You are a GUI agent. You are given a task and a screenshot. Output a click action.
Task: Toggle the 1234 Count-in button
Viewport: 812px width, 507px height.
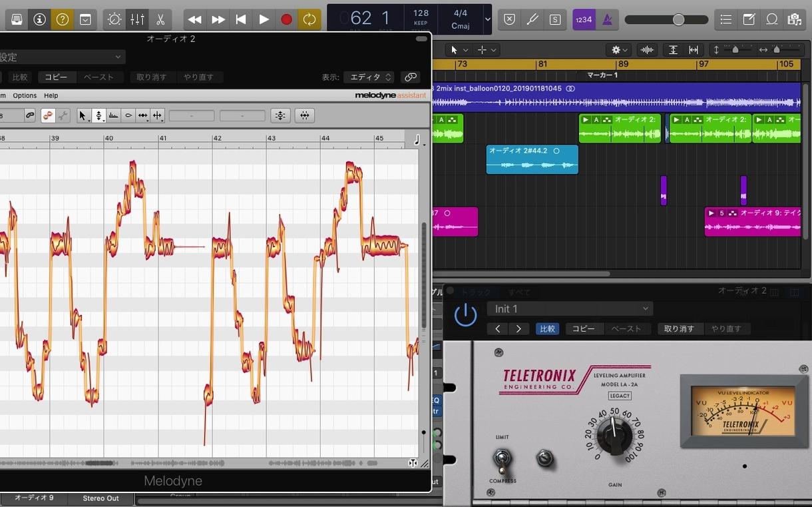pos(584,19)
